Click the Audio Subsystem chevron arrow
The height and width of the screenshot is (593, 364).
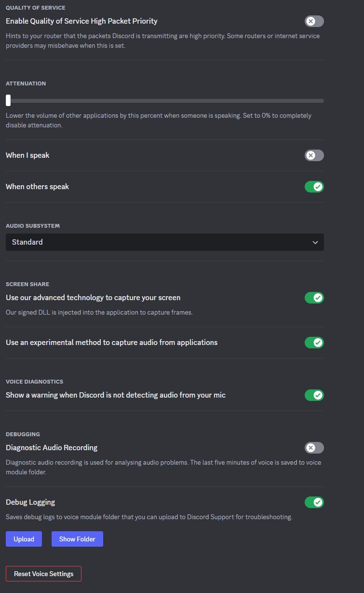click(315, 242)
